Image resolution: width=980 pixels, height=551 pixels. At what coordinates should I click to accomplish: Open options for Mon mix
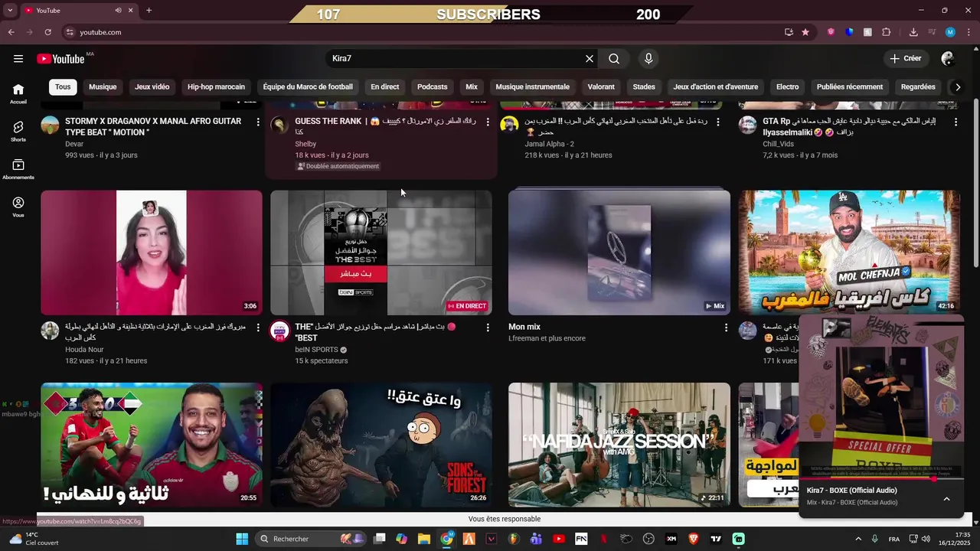pos(726,328)
